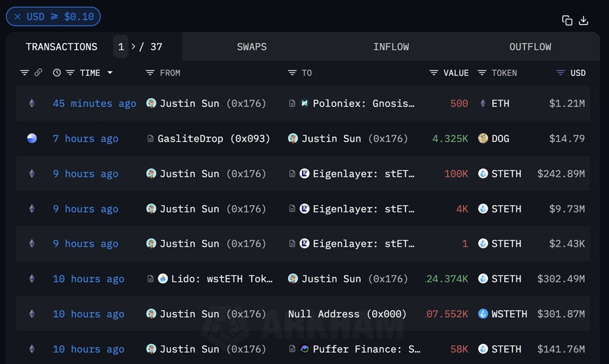Open the TOKEN column filter
609x364 pixels.
coord(482,72)
